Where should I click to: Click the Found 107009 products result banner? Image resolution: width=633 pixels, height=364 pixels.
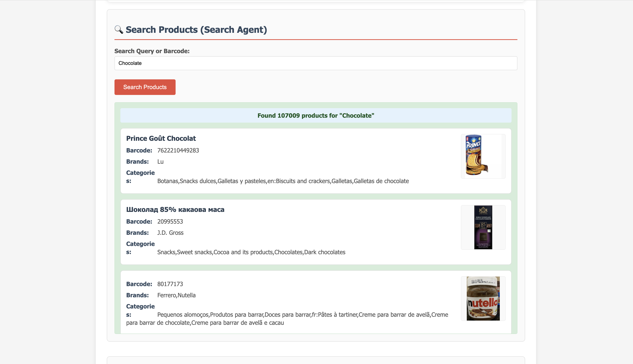(x=316, y=115)
